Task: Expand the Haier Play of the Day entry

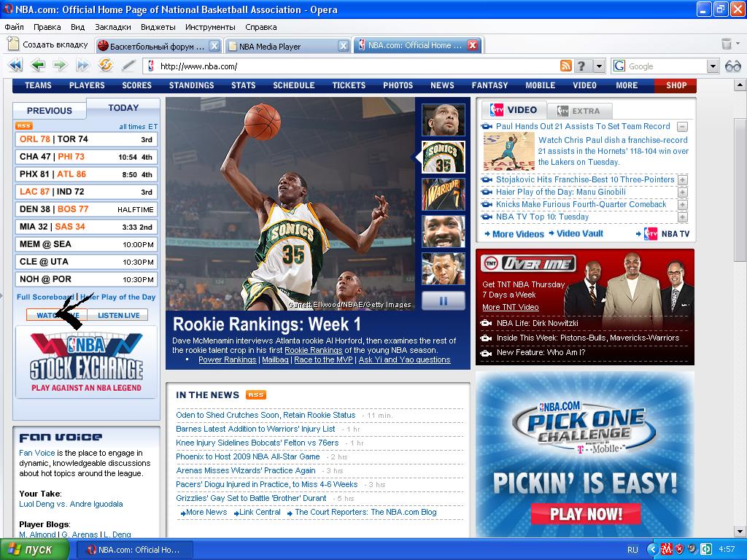Action: [682, 192]
